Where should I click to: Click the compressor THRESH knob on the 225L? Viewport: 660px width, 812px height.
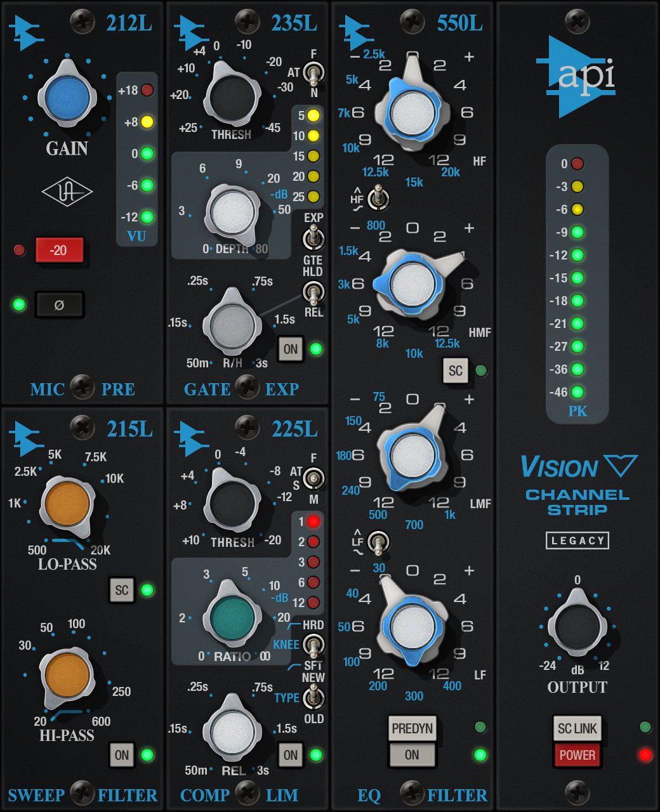pos(232,504)
